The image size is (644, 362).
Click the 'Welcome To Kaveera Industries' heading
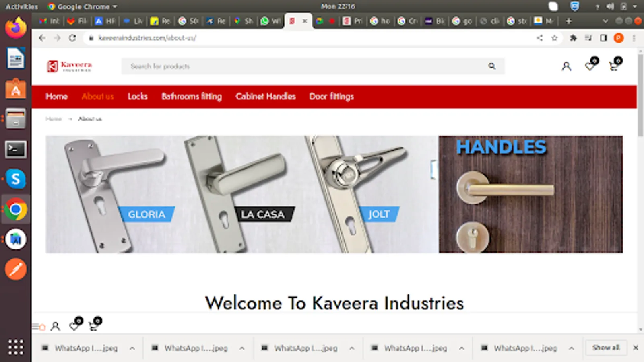point(334,303)
